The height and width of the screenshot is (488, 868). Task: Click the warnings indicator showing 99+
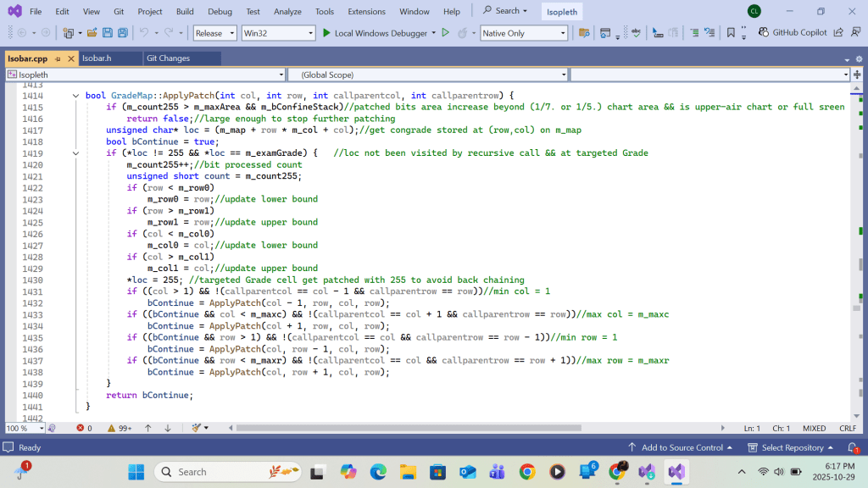[x=118, y=428]
